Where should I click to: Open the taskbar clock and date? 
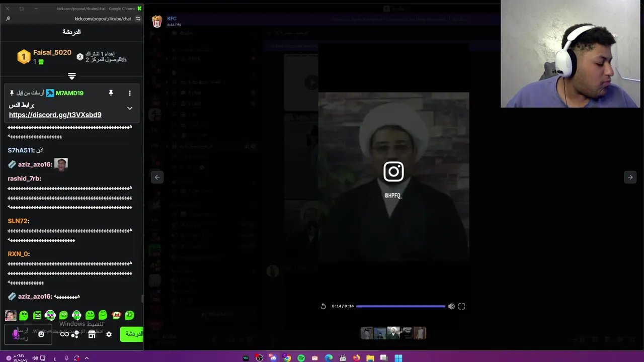pyautogui.click(x=20, y=358)
